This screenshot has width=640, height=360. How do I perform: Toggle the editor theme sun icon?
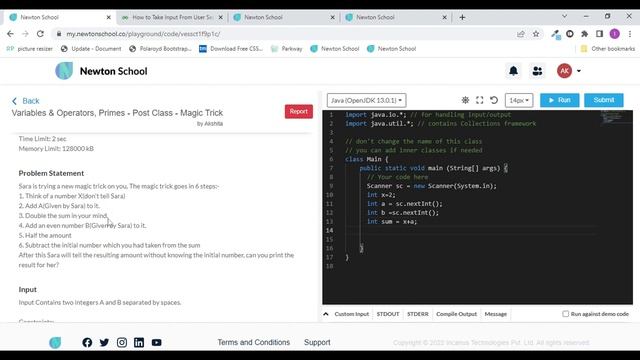[465, 100]
